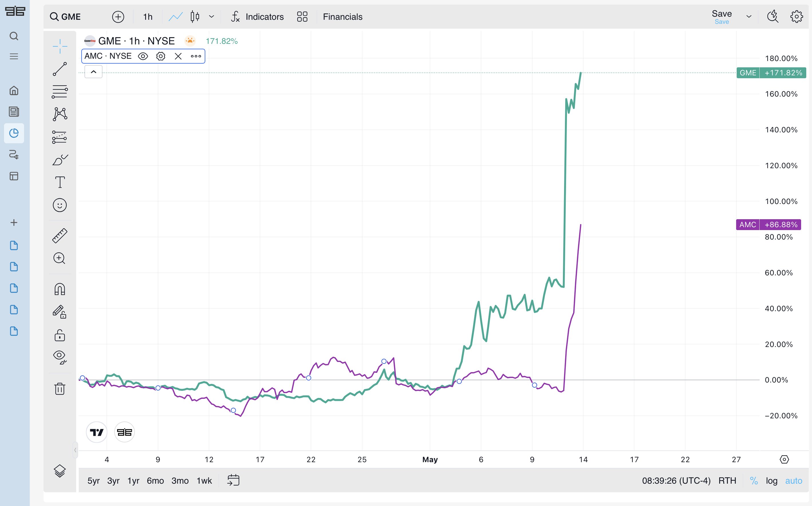Click the TradingView logo badge
Viewport: 812px width, 506px height.
(x=97, y=432)
